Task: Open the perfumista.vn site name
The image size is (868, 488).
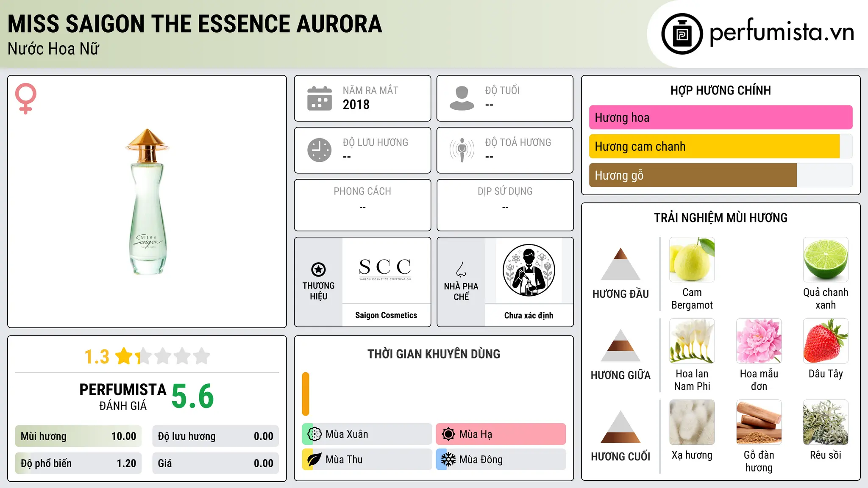Action: [782, 33]
